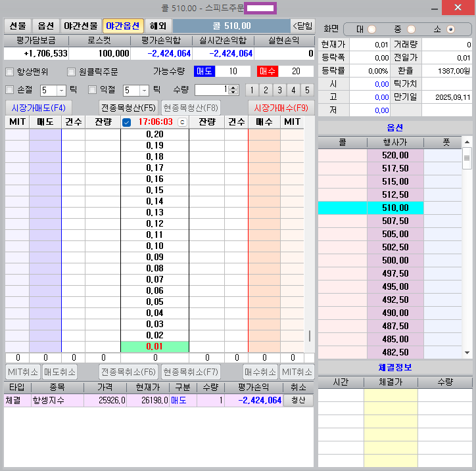The height and width of the screenshot is (471, 476).
Task: Click the 0.10 price row
Action: 155,246
